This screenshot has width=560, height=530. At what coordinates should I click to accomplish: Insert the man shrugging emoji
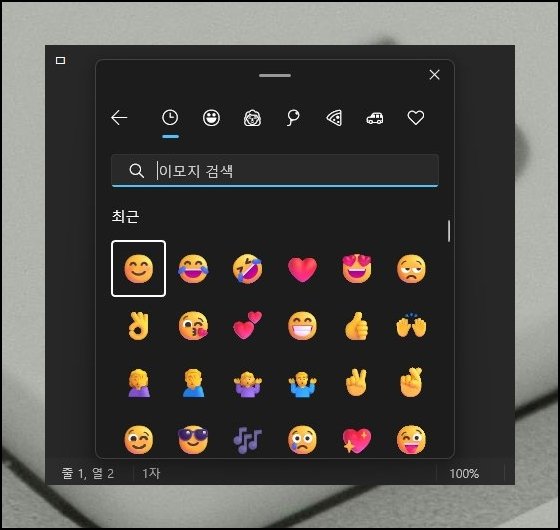[x=302, y=384]
